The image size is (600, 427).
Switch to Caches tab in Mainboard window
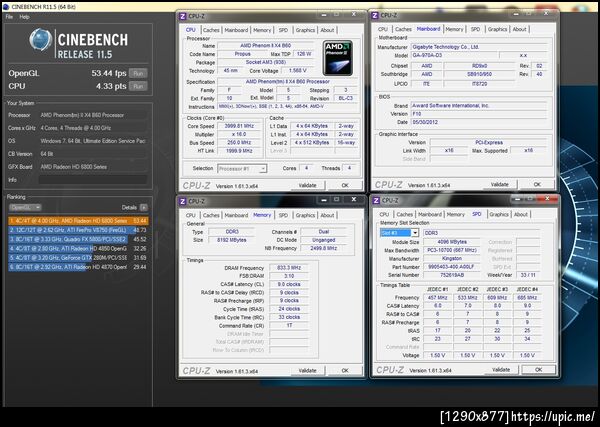point(403,29)
